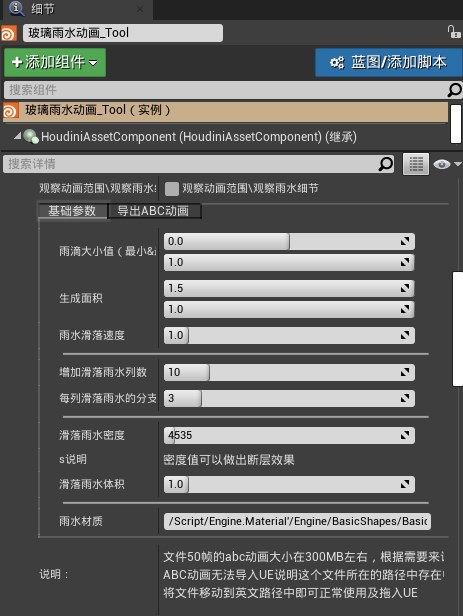463x616 pixels.
Task: Open the property matrix grid view button
Action: click(x=416, y=164)
